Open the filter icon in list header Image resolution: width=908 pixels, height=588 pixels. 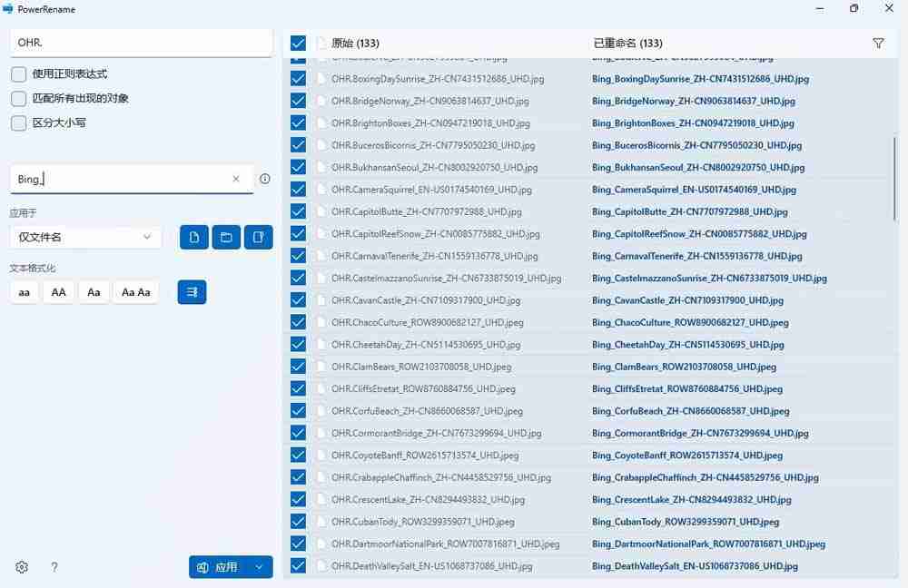(878, 44)
